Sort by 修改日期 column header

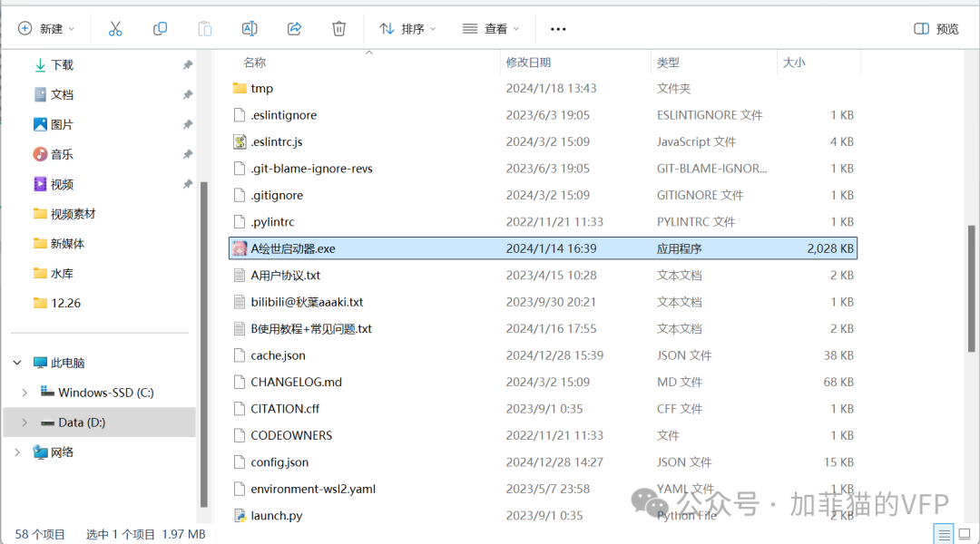point(528,63)
